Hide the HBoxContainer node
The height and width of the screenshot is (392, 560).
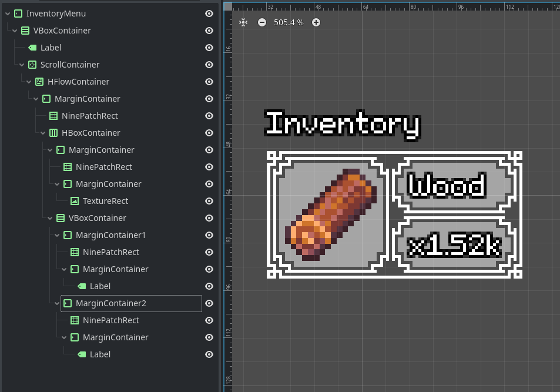click(x=209, y=133)
